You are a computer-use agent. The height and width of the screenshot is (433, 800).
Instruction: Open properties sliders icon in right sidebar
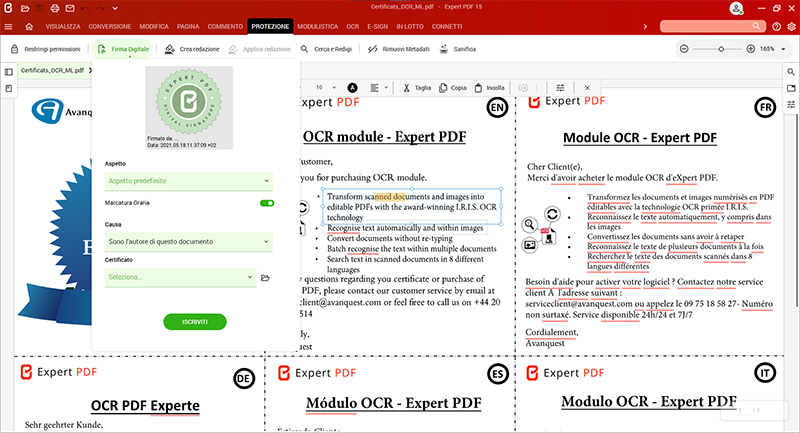click(x=791, y=105)
